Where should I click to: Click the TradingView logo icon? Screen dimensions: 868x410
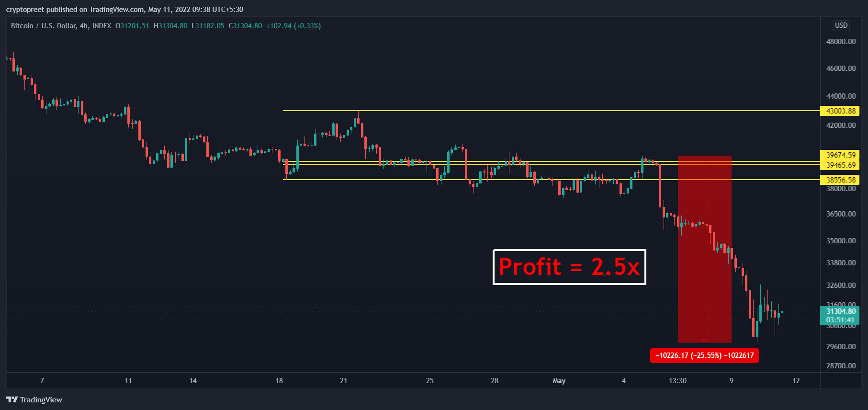(12, 399)
